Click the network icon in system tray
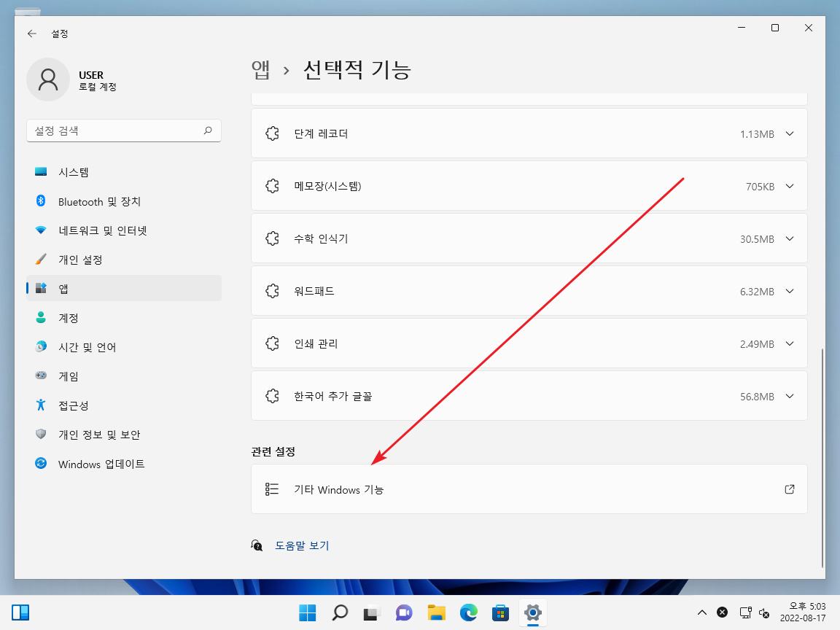 745,612
